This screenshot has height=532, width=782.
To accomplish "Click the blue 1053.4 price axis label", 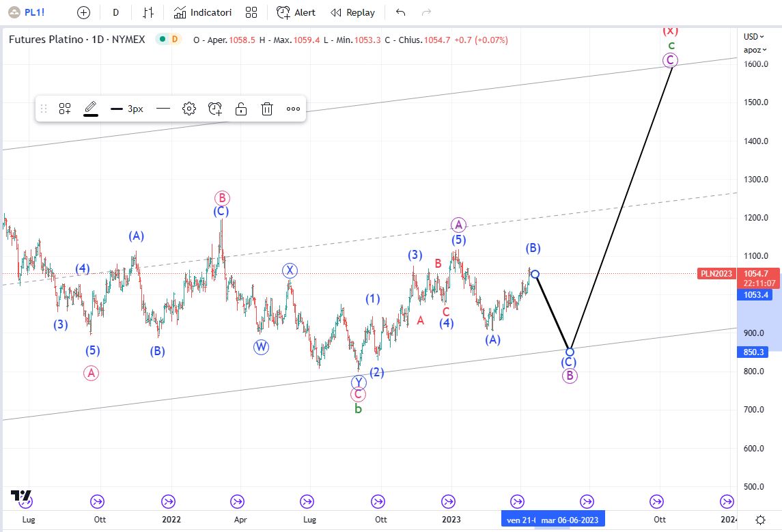I will pos(755,294).
